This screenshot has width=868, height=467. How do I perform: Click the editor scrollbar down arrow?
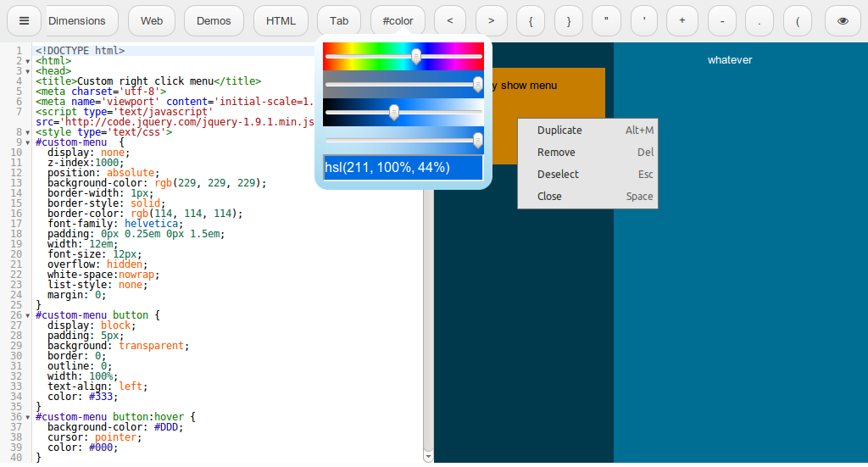coord(428,457)
